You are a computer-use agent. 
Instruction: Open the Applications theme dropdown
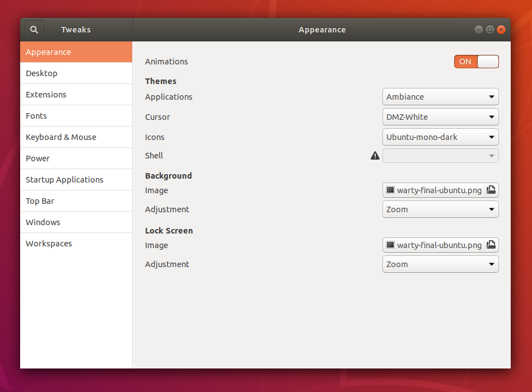(440, 97)
